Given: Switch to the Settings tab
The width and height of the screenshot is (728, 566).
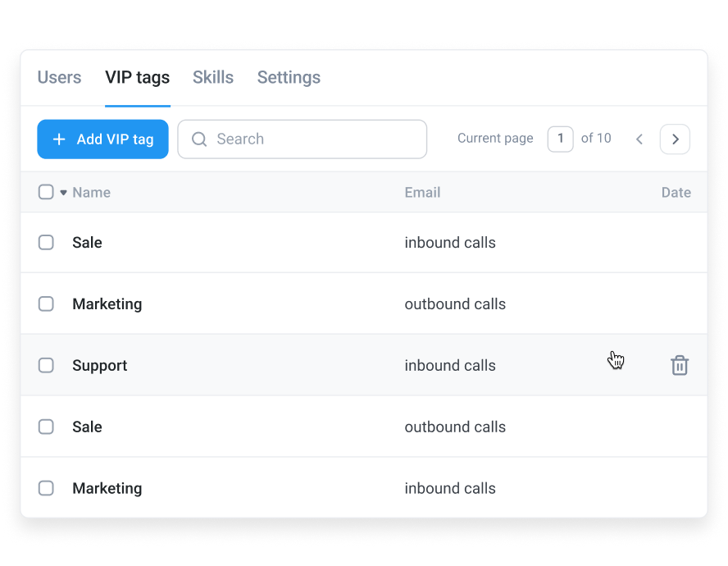Looking at the screenshot, I should [289, 77].
